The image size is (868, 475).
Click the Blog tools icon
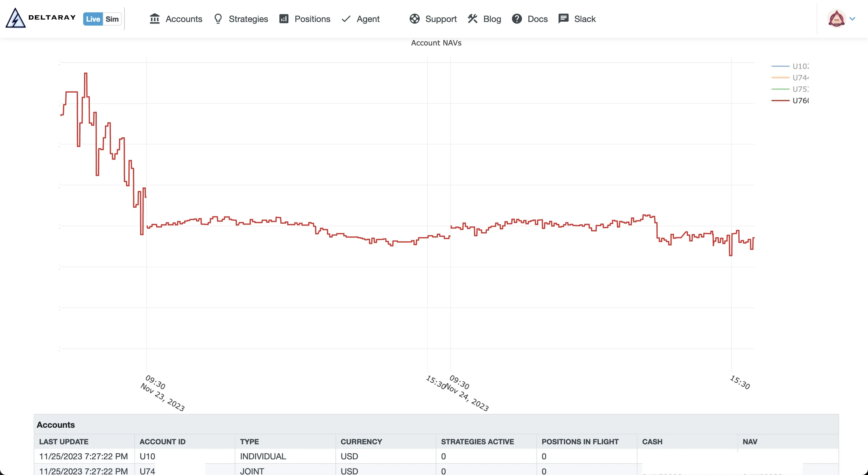pos(472,19)
